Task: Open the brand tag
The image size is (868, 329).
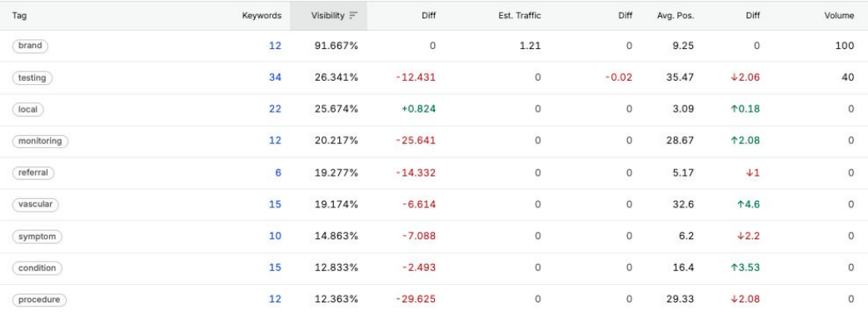Action: (30, 46)
